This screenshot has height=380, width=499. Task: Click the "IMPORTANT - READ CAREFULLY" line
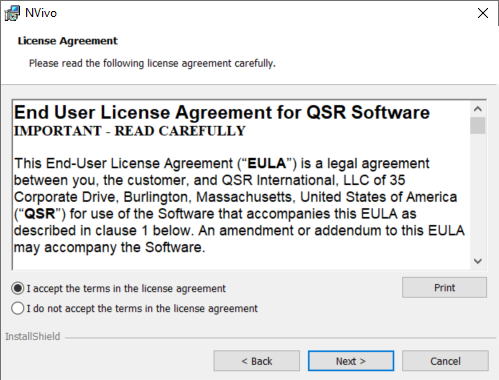click(130, 131)
